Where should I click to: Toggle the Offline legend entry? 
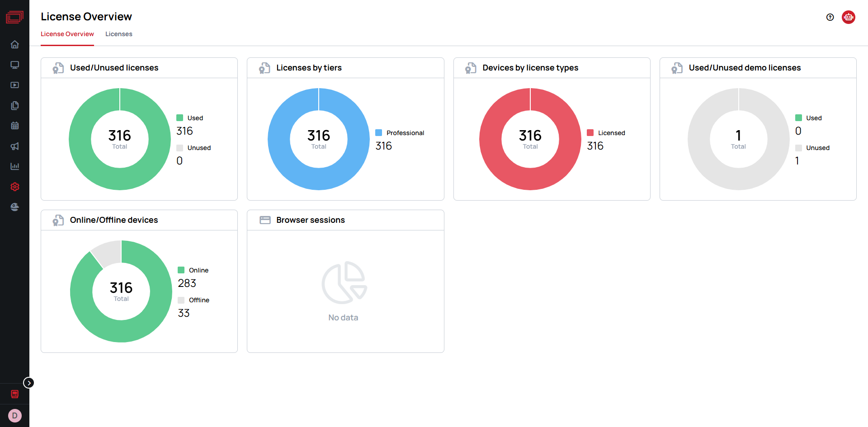tap(194, 300)
